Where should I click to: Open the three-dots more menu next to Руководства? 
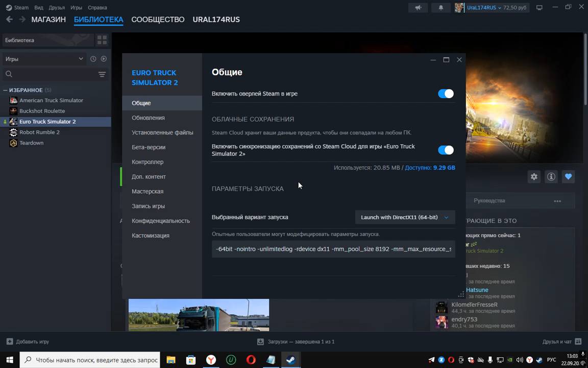557,201
